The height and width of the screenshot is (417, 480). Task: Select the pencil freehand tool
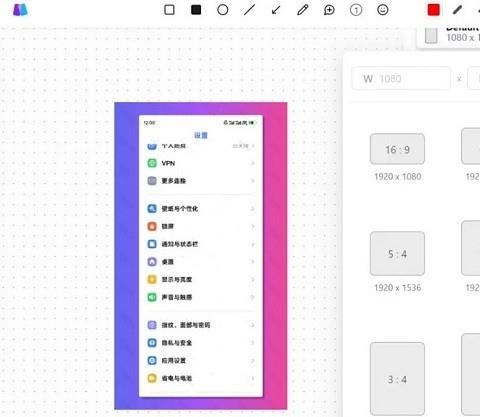pos(303,10)
